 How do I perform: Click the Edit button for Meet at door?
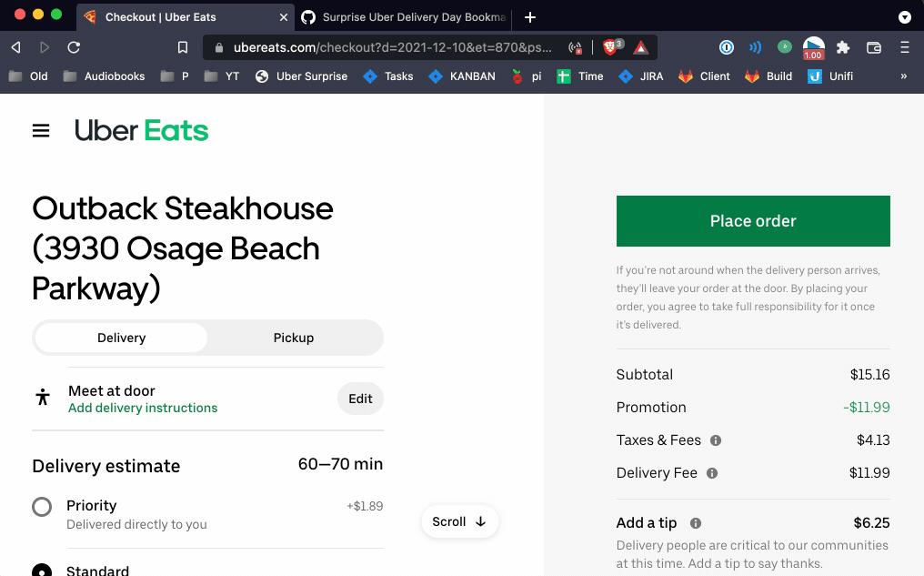[x=360, y=399]
